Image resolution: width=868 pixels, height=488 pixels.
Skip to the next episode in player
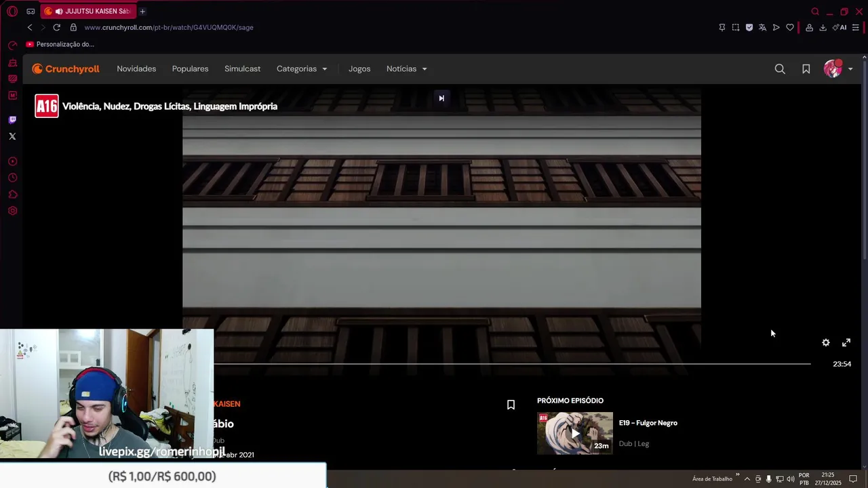[441, 98]
